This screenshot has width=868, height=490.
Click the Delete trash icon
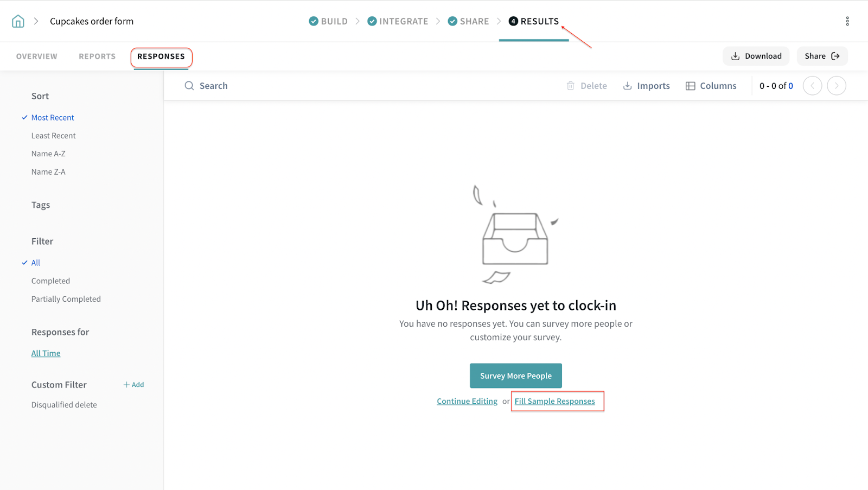click(571, 86)
